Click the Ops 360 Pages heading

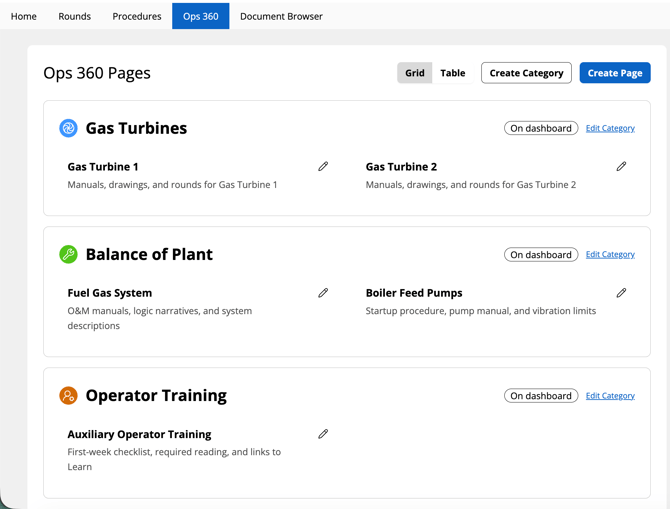tap(97, 73)
